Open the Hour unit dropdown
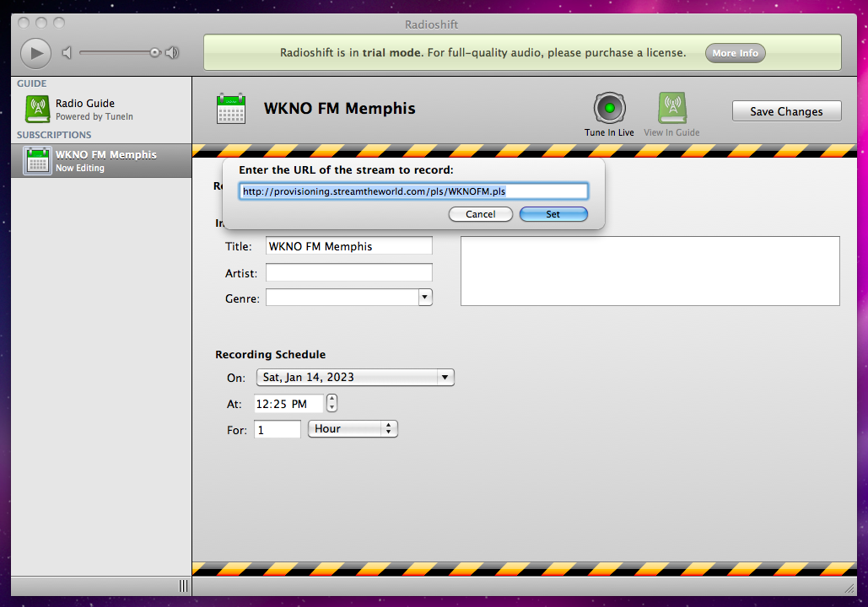The image size is (868, 607). pyautogui.click(x=353, y=429)
